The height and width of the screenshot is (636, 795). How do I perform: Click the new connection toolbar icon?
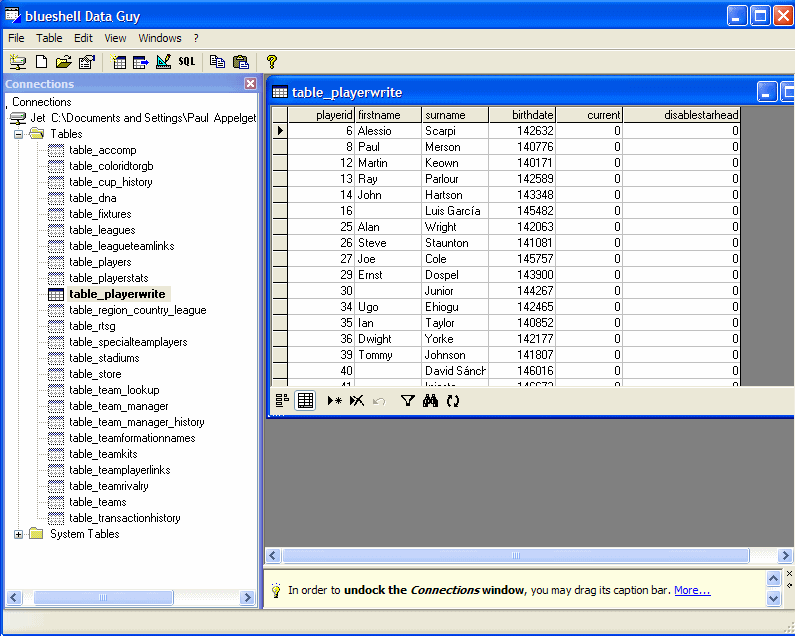(x=17, y=62)
